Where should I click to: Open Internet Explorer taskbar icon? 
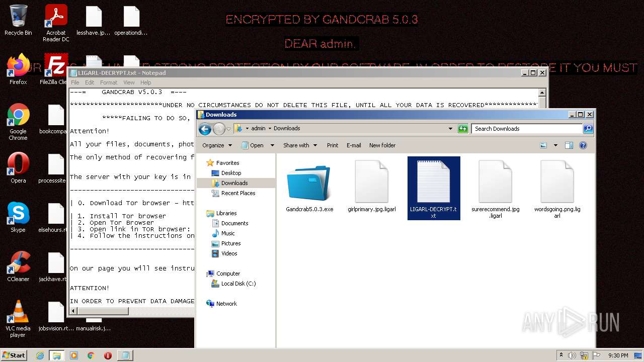(x=40, y=355)
